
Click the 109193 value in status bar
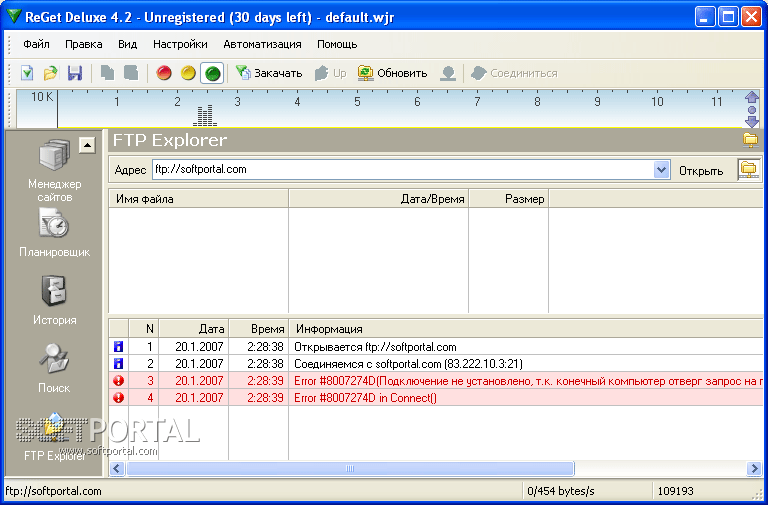click(x=675, y=491)
